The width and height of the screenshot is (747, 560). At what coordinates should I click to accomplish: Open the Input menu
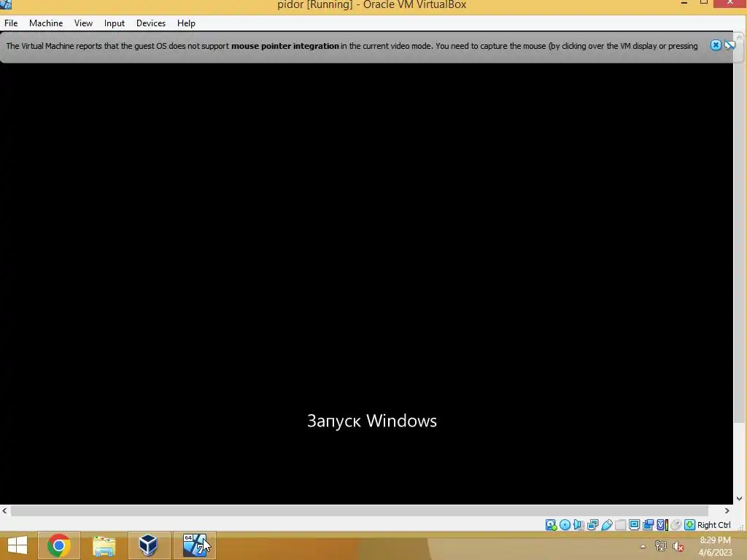tap(115, 23)
